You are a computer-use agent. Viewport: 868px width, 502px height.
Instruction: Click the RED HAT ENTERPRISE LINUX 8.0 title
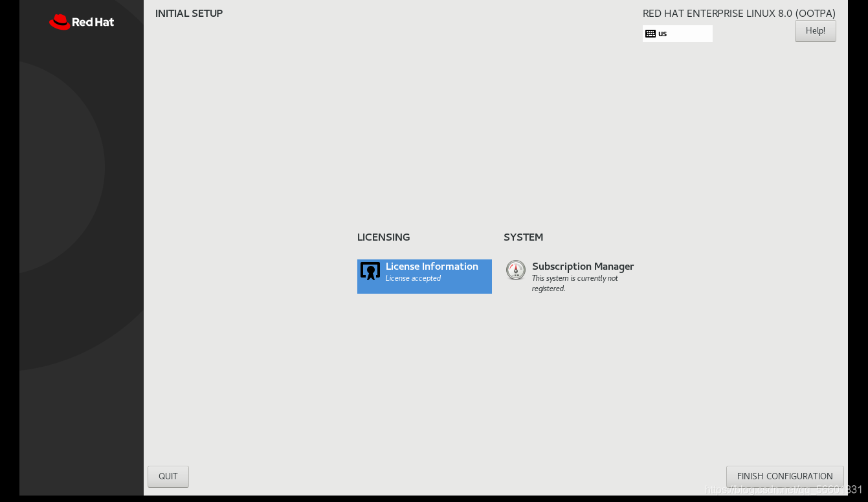[x=739, y=14]
